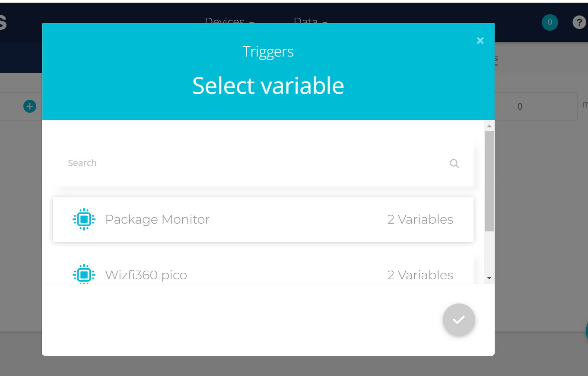Click the scrollbar down arrow
Image resolution: width=588 pixels, height=376 pixels.
[x=489, y=278]
